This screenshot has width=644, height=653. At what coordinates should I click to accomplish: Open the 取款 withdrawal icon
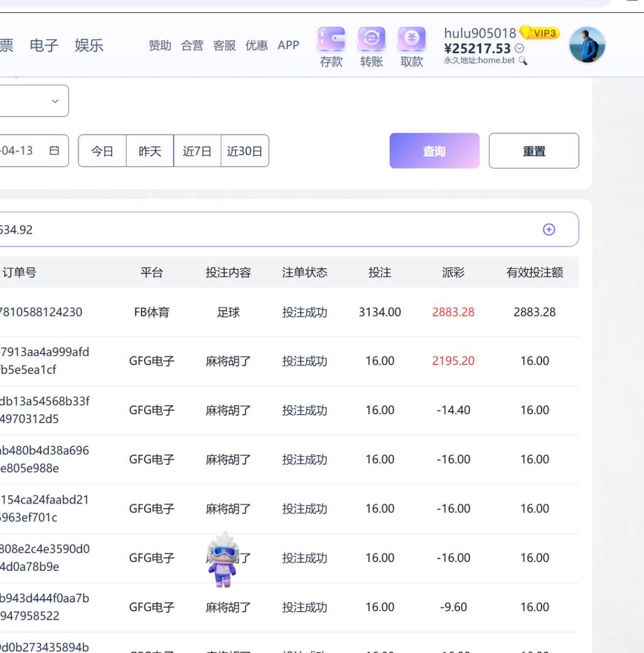[411, 46]
